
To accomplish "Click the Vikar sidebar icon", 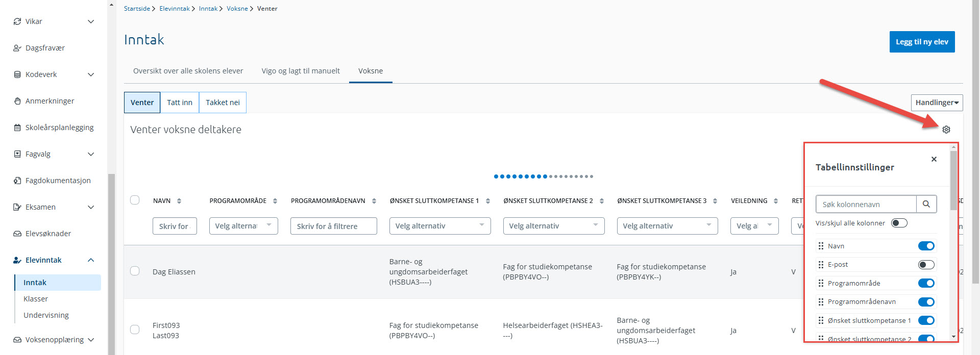I will [17, 21].
